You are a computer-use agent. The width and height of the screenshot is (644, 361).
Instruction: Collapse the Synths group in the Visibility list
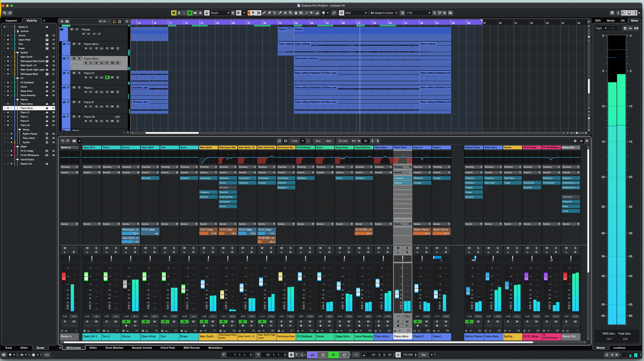click(x=17, y=52)
